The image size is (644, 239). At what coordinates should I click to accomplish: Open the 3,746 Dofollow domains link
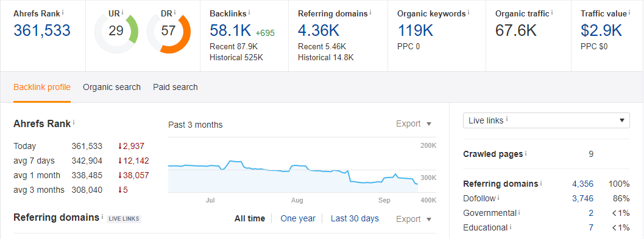(583, 198)
